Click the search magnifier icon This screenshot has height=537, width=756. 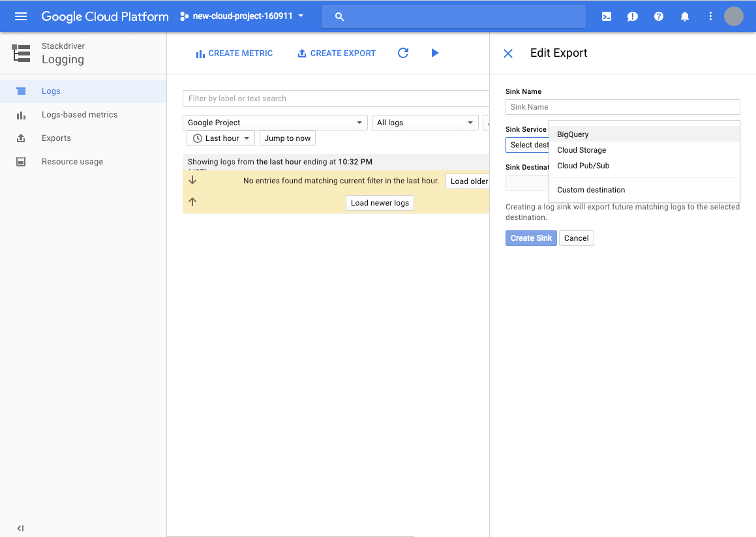339,17
